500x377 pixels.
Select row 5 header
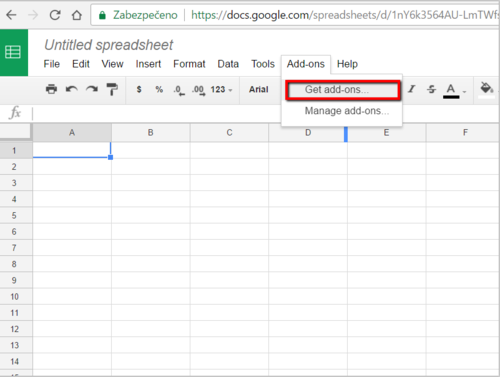16,215
